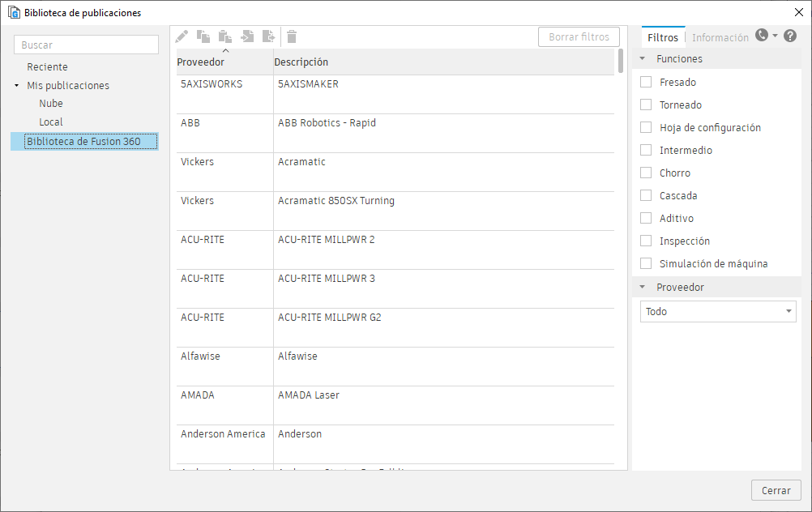Image resolution: width=812 pixels, height=512 pixels.
Task: Click the copy icon in toolbar
Action: [203, 36]
